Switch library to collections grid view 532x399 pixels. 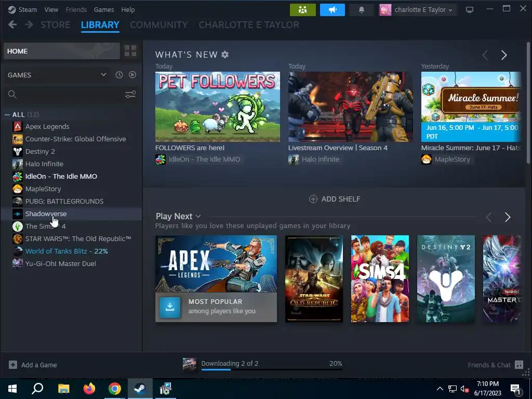tap(130, 51)
